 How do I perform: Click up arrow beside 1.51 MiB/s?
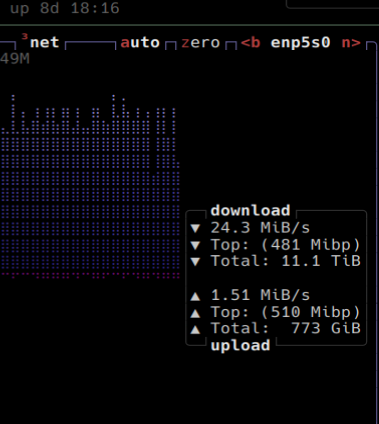[x=195, y=296]
